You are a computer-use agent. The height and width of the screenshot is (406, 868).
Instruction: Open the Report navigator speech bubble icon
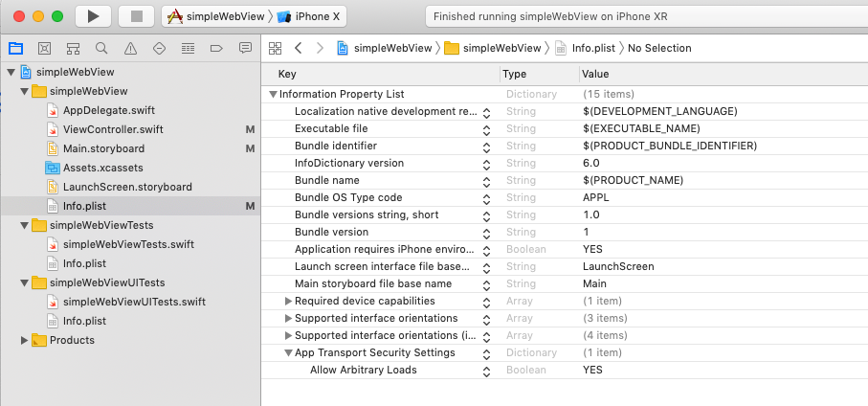pyautogui.click(x=245, y=48)
